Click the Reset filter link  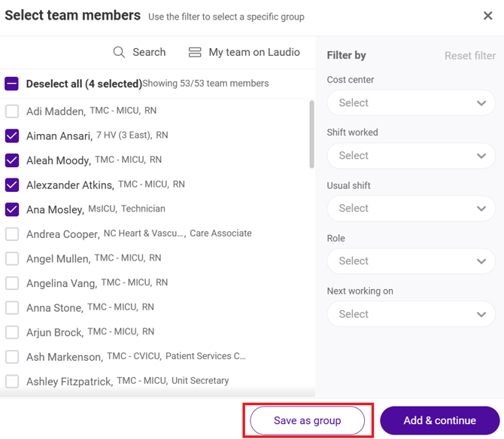pyautogui.click(x=470, y=56)
